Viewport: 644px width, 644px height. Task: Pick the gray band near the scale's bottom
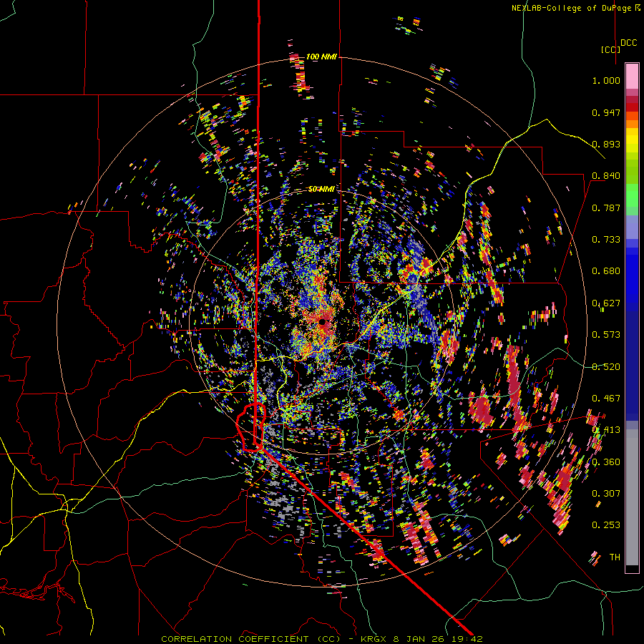pos(632,497)
